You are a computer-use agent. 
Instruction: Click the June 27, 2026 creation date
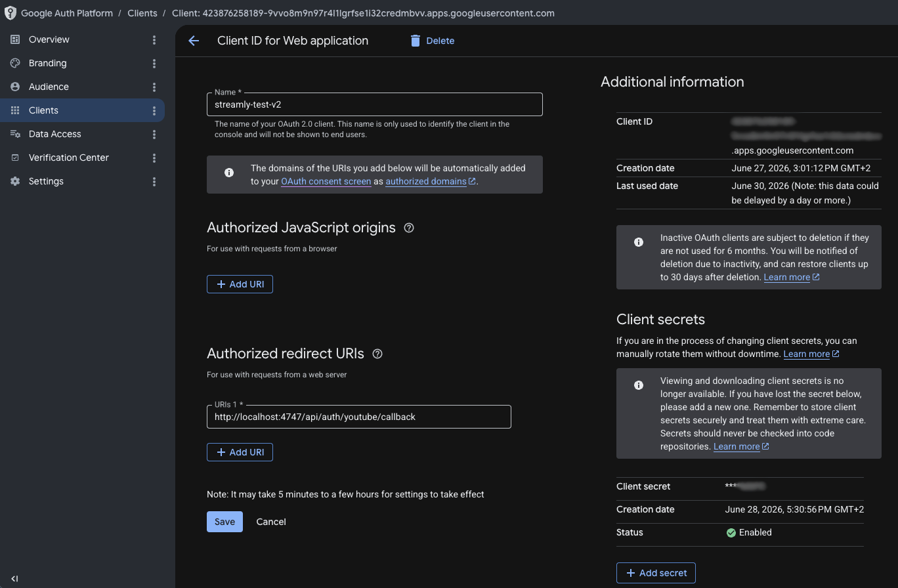801,168
